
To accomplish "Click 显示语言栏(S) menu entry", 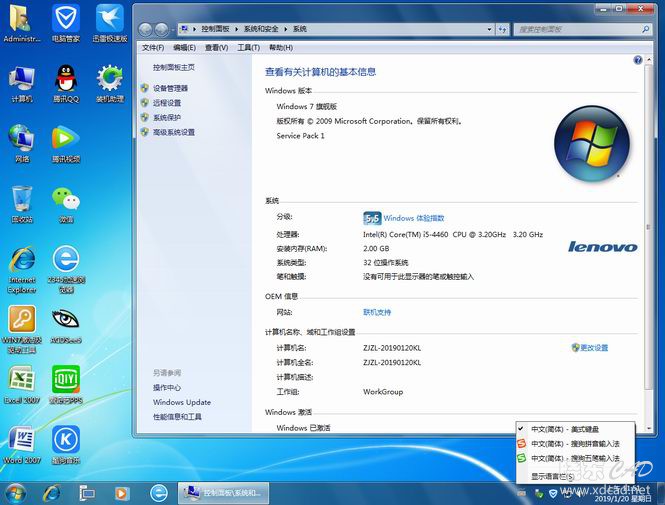I will (x=576, y=477).
